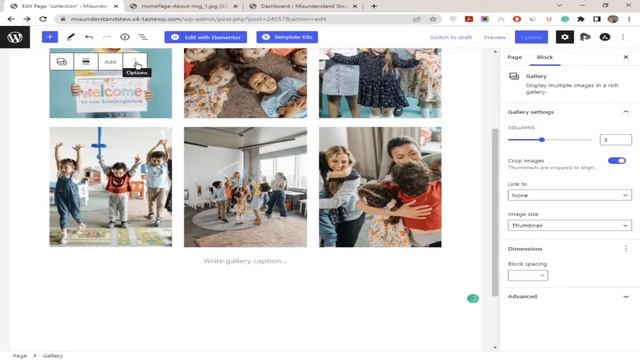This screenshot has height=360, width=640.
Task: Open the WordPress logo menu
Action: (x=15, y=37)
